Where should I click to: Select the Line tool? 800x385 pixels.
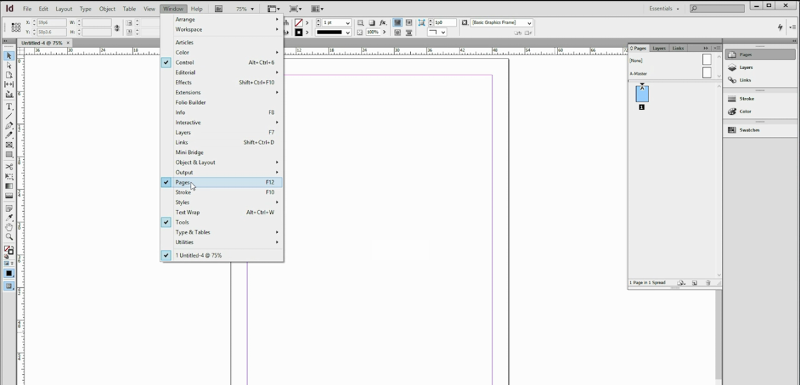pyautogui.click(x=9, y=116)
